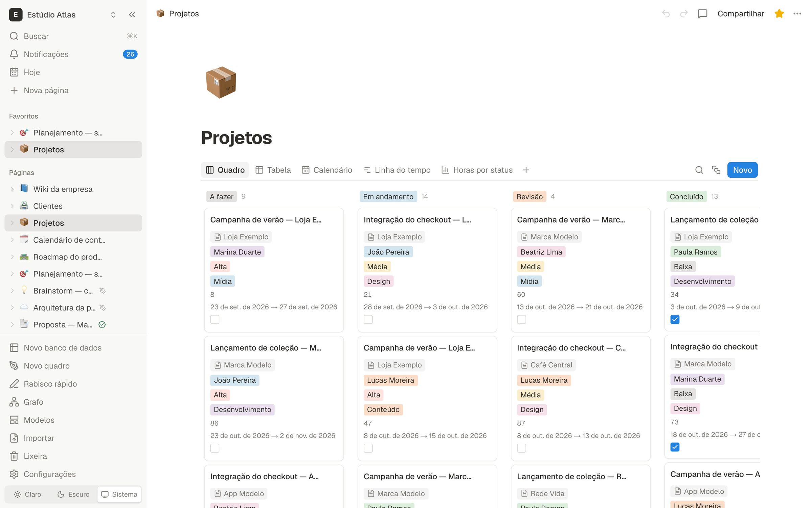Image resolution: width=812 pixels, height=508 pixels.
Task: Click the plus icon for Nova página
Action: pos(14,90)
